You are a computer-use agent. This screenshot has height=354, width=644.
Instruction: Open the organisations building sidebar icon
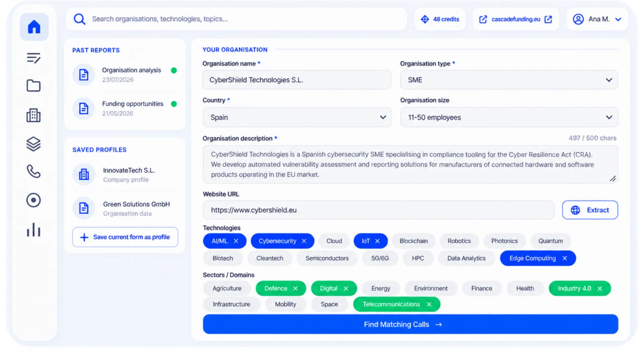[x=34, y=115]
